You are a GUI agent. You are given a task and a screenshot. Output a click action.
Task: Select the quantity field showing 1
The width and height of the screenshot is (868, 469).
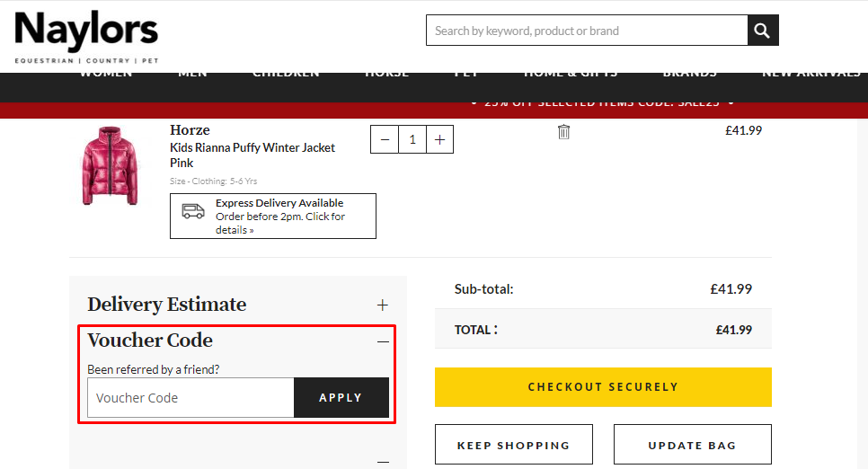(x=412, y=139)
